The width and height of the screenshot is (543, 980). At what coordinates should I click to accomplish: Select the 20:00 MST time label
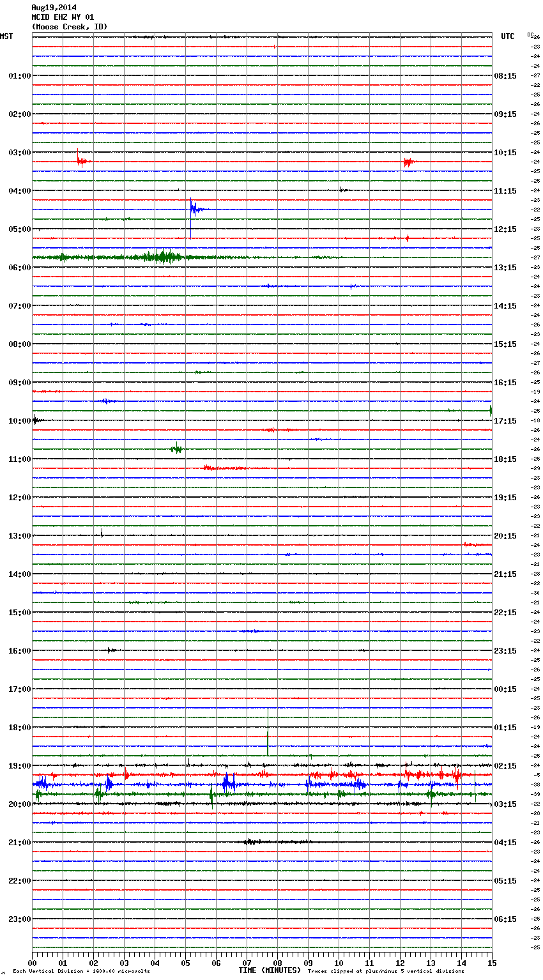tap(20, 804)
